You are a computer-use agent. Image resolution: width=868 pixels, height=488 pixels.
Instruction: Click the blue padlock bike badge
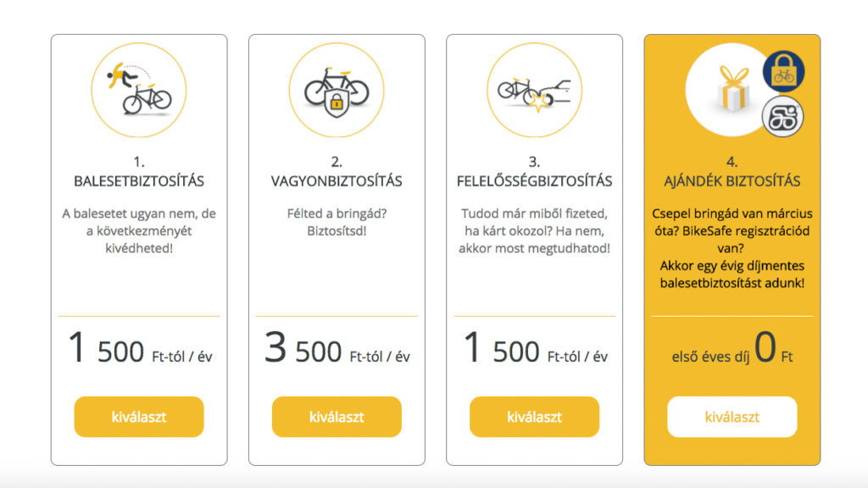coord(784,72)
